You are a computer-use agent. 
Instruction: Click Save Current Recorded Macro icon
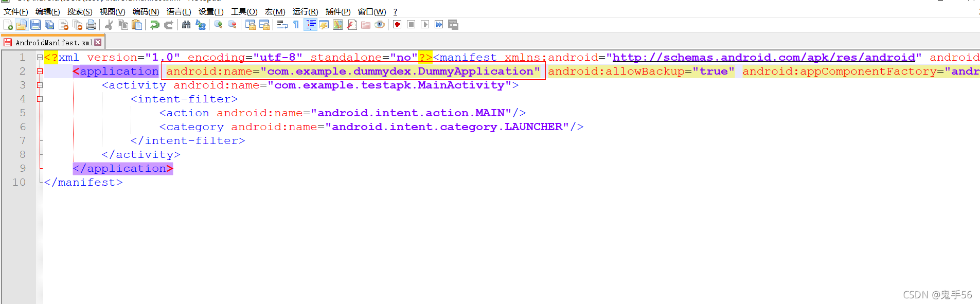tap(453, 25)
